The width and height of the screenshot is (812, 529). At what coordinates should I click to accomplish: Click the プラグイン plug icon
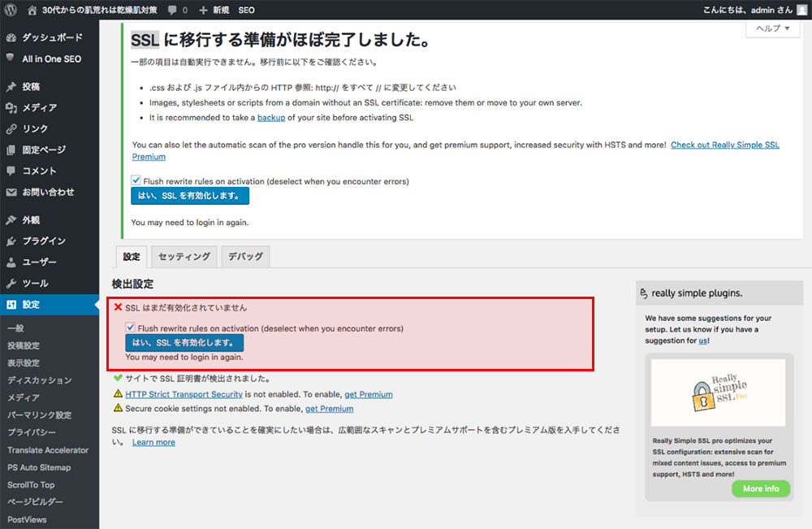[11, 241]
